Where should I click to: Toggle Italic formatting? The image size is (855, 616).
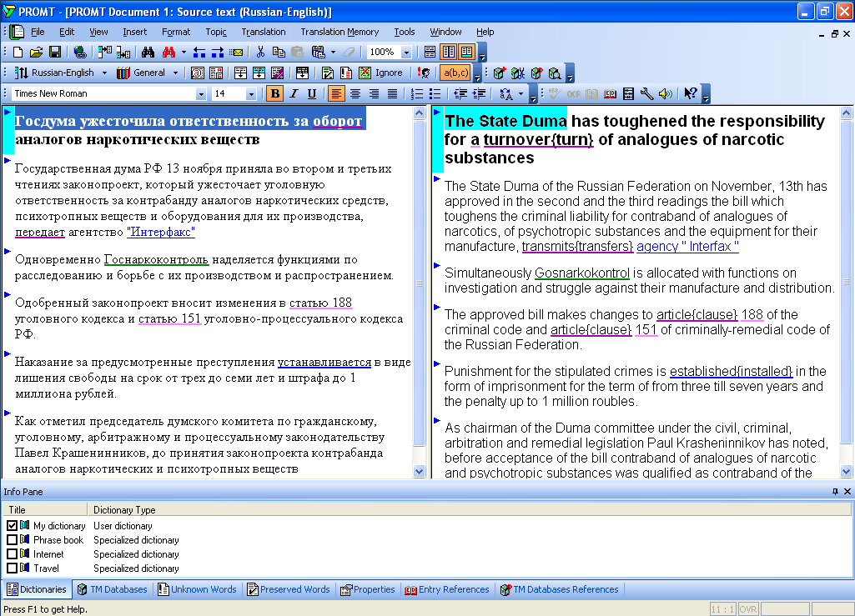coord(294,93)
